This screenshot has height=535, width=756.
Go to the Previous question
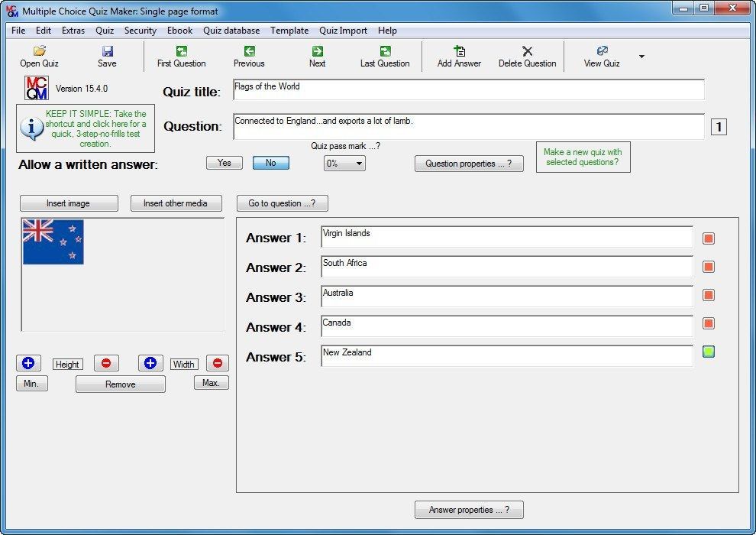[248, 56]
